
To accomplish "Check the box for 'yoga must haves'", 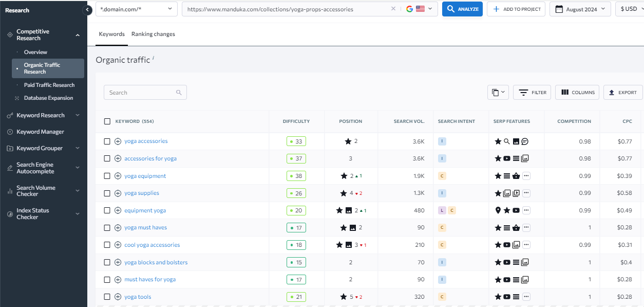I will click(x=107, y=228).
